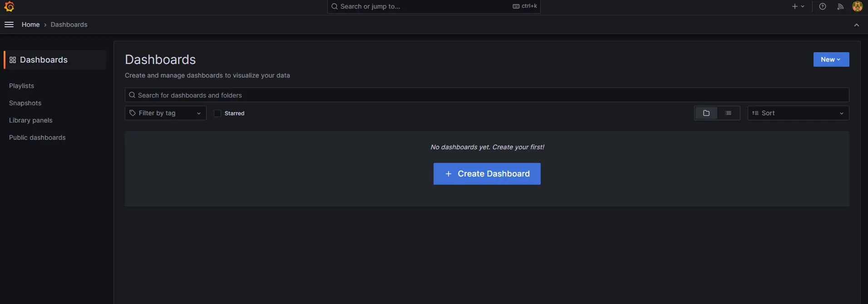Screen dimensions: 868x304
Task: Click the Grafana logo icon
Action: point(9,6)
